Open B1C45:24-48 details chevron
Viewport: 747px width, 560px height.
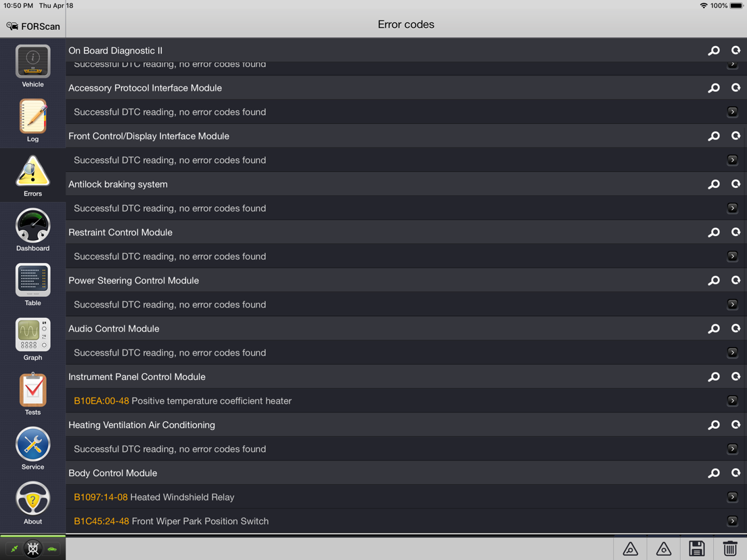[732, 521]
